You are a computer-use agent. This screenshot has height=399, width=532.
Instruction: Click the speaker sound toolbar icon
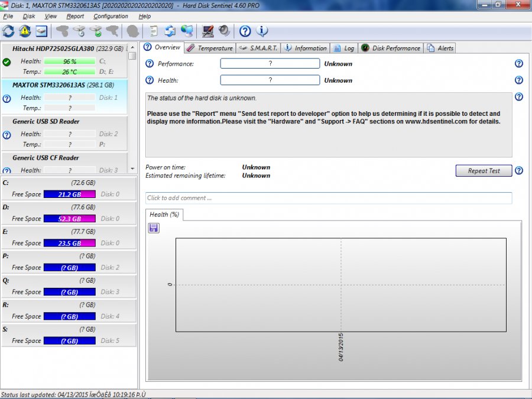[x=224, y=31]
